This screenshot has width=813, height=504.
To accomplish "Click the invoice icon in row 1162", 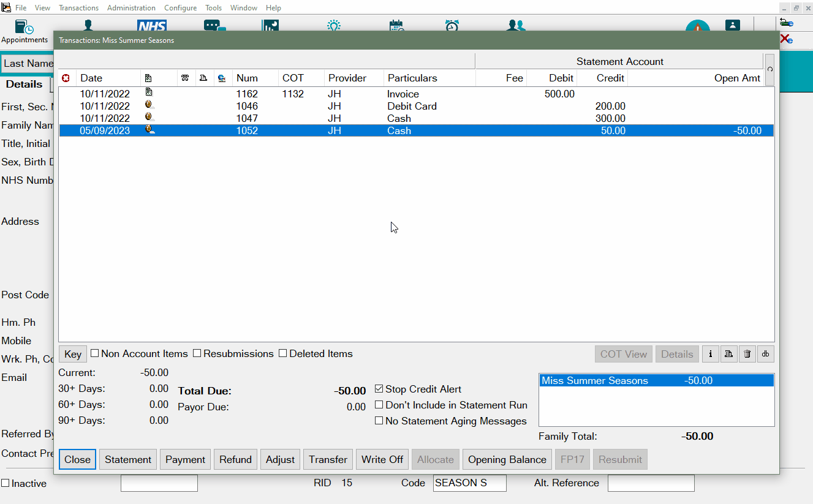I will coord(148,92).
